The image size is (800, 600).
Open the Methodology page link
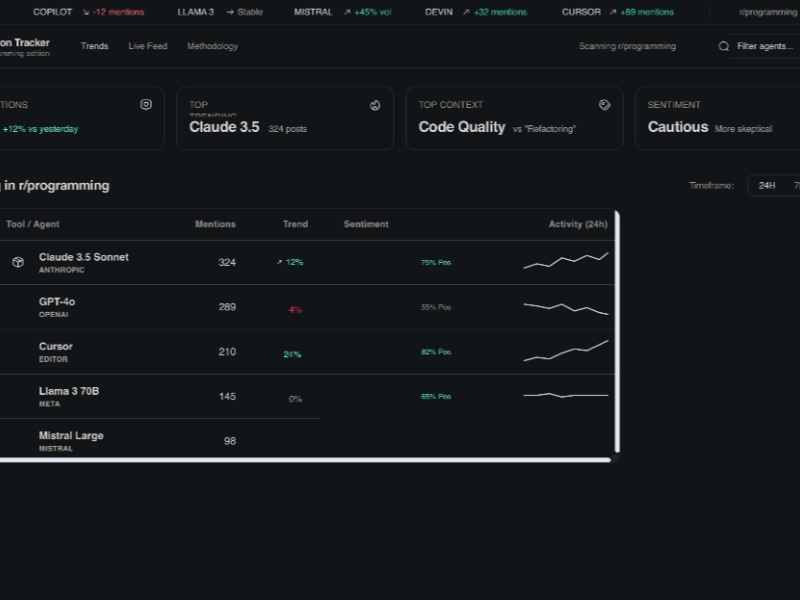212,46
